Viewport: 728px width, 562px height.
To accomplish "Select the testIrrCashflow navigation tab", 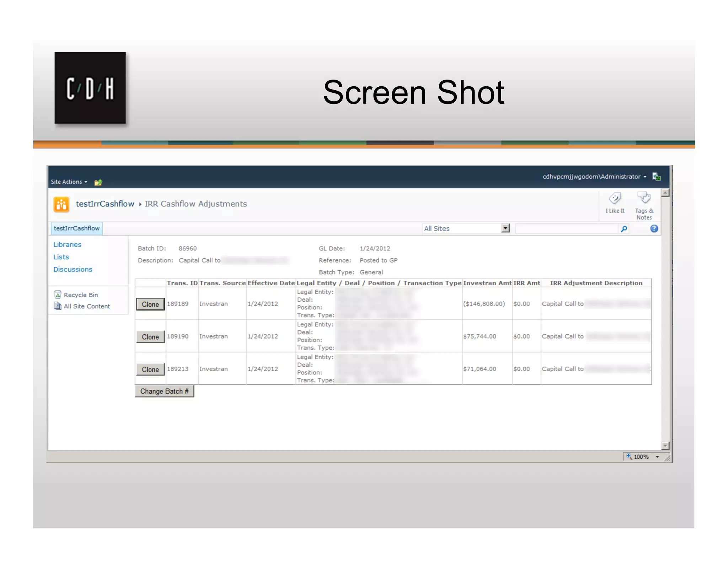I will pyautogui.click(x=77, y=228).
